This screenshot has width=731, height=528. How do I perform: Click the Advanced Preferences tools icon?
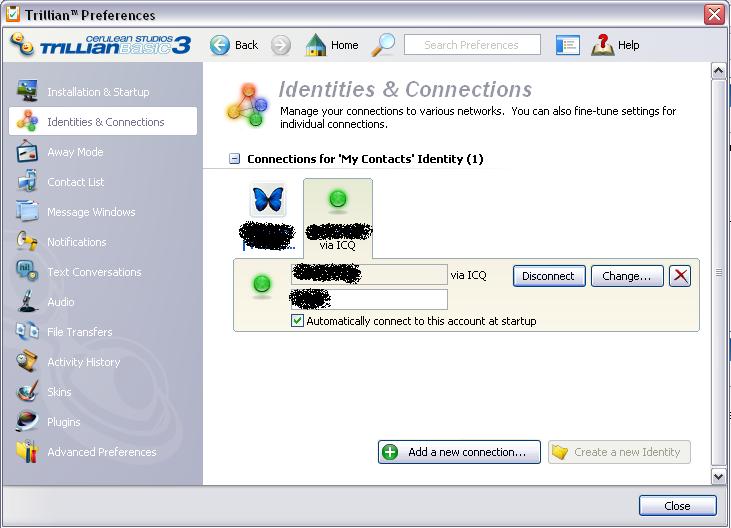coord(27,451)
